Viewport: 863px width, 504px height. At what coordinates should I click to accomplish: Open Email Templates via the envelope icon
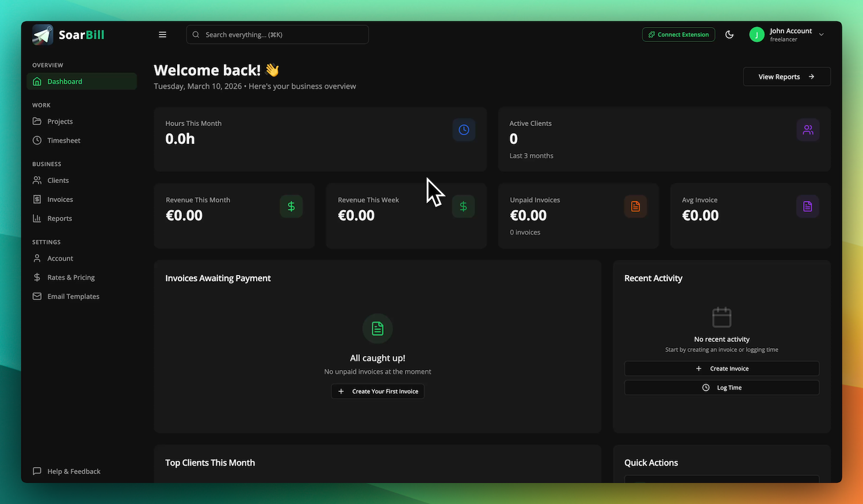pos(36,296)
